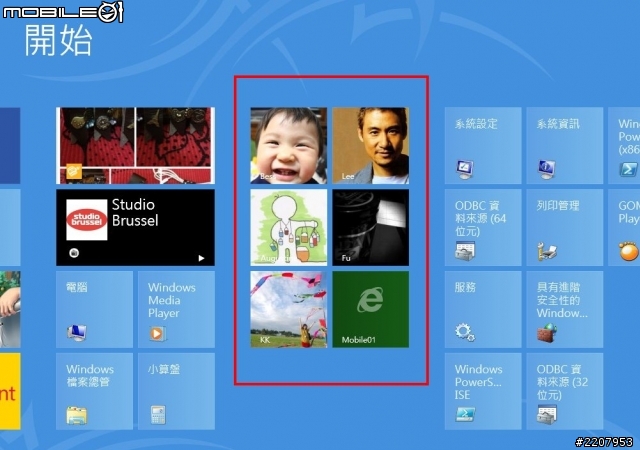Launch the Windows Media Player tile
The image size is (640, 450).
coord(176,309)
